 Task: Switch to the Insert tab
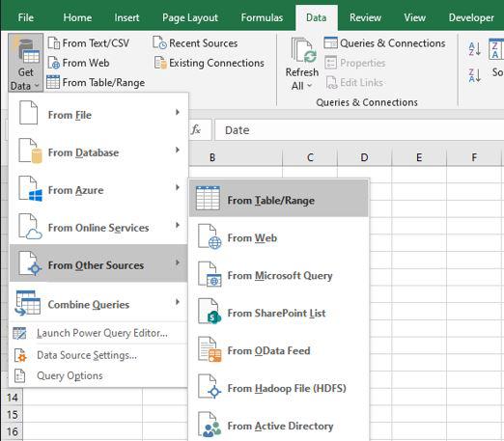coord(126,17)
